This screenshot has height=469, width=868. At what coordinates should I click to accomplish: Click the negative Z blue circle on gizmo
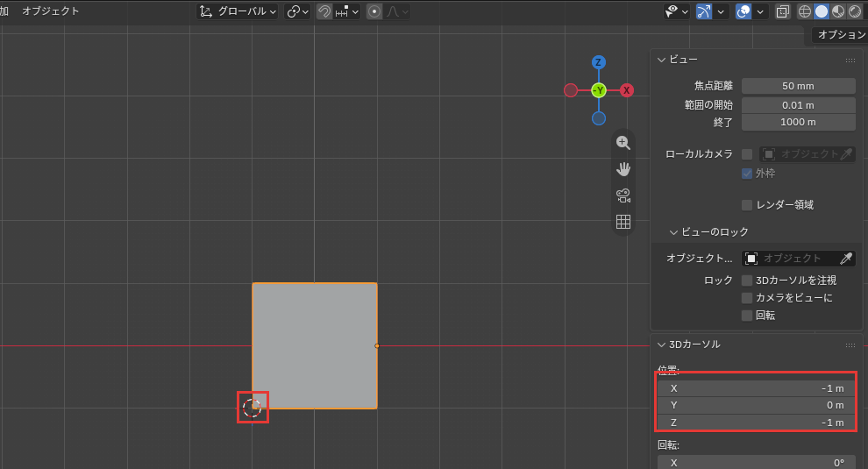pyautogui.click(x=599, y=118)
